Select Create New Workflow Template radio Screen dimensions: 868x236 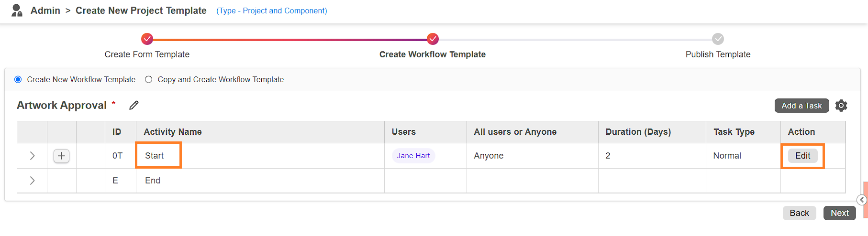click(18, 79)
